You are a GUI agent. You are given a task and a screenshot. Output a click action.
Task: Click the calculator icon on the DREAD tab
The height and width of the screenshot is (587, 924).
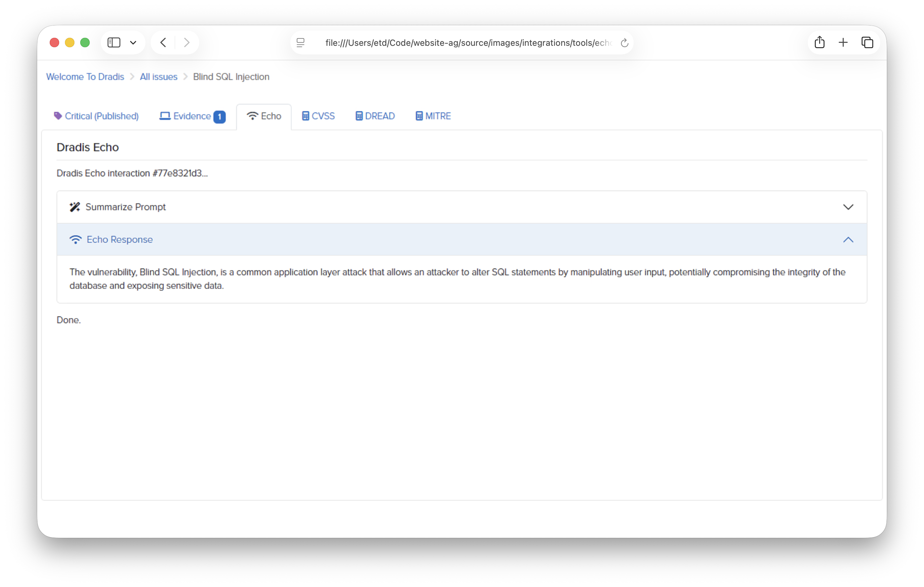(x=359, y=116)
